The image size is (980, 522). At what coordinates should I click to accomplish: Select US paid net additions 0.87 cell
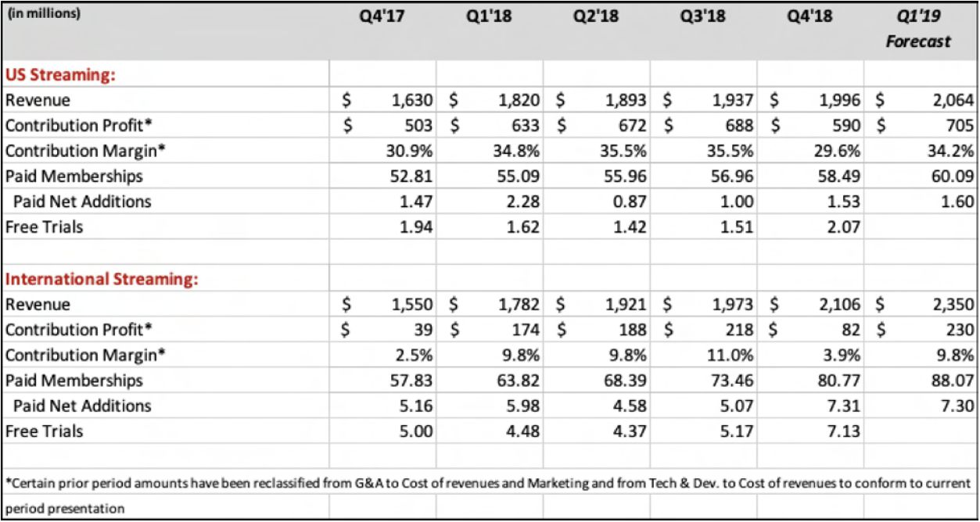630,202
